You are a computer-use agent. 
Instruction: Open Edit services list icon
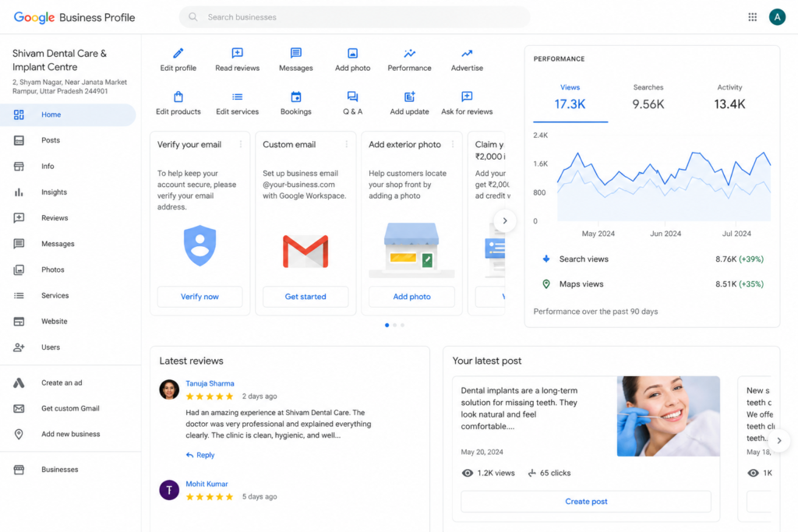click(237, 97)
